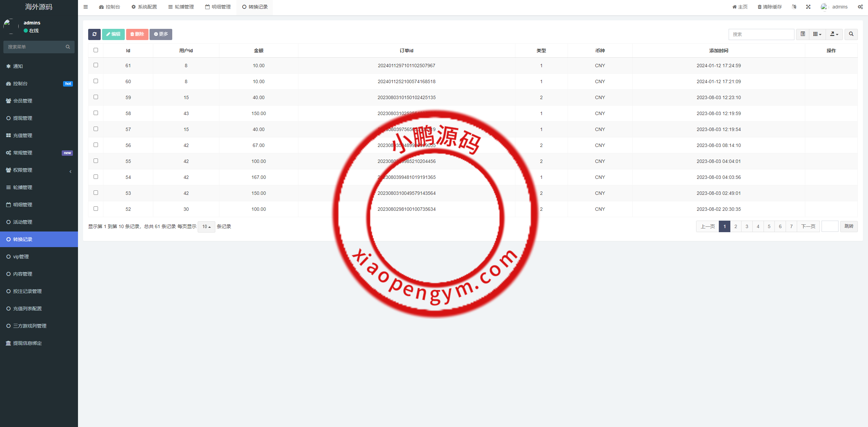Switch to the 明细管理 tab
Viewport: 868px width, 427px height.
click(x=217, y=7)
